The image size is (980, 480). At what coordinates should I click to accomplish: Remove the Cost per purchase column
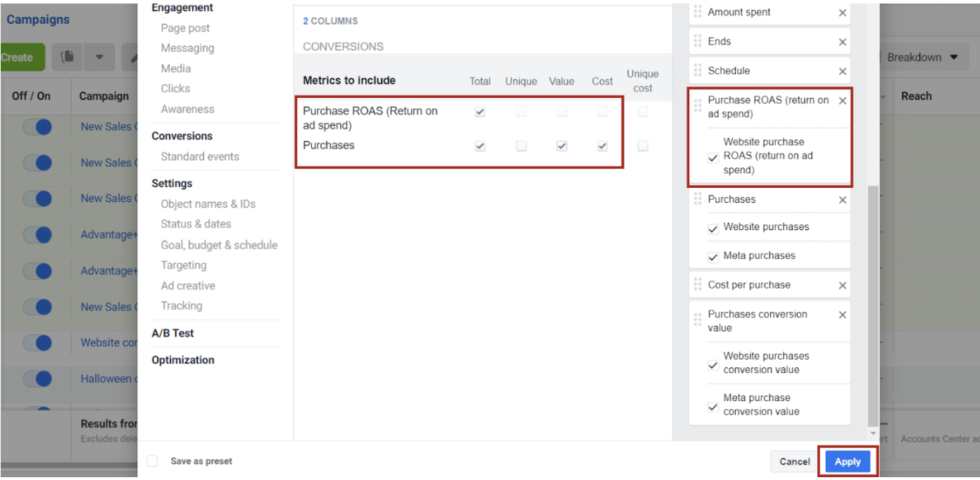842,284
